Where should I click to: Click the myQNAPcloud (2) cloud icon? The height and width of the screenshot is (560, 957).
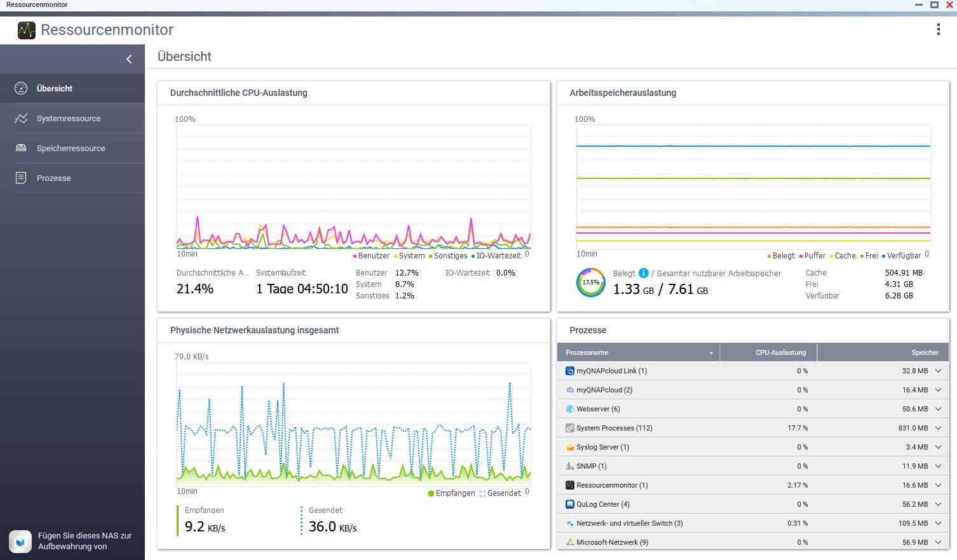pyautogui.click(x=570, y=390)
